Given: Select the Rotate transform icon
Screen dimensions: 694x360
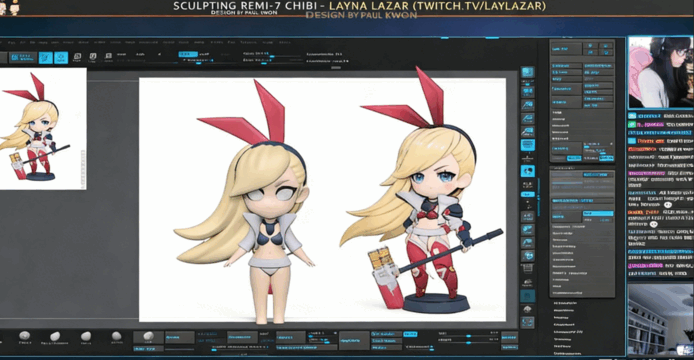Looking at the screenshot, I should [108, 57].
